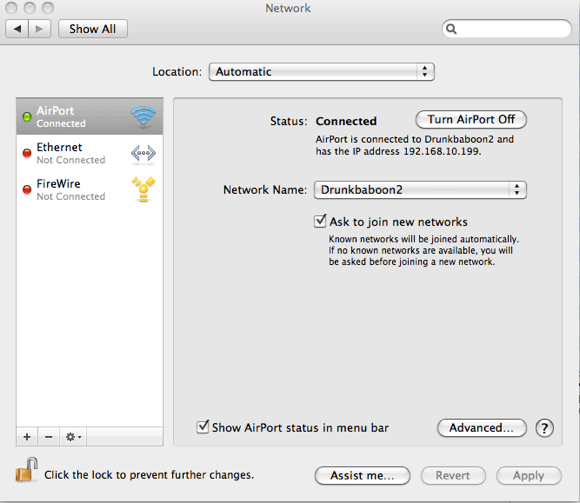The image size is (580, 503).
Task: Click Show All button
Action: (93, 29)
